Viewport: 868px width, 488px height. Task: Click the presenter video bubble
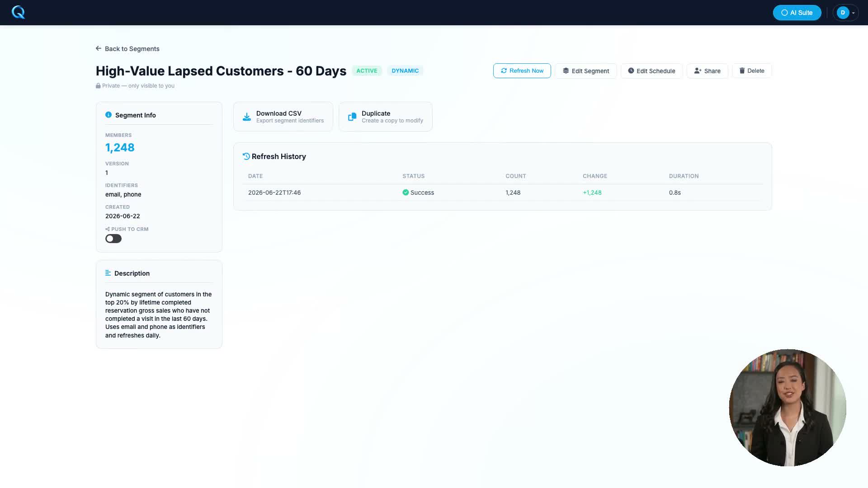pyautogui.click(x=788, y=408)
